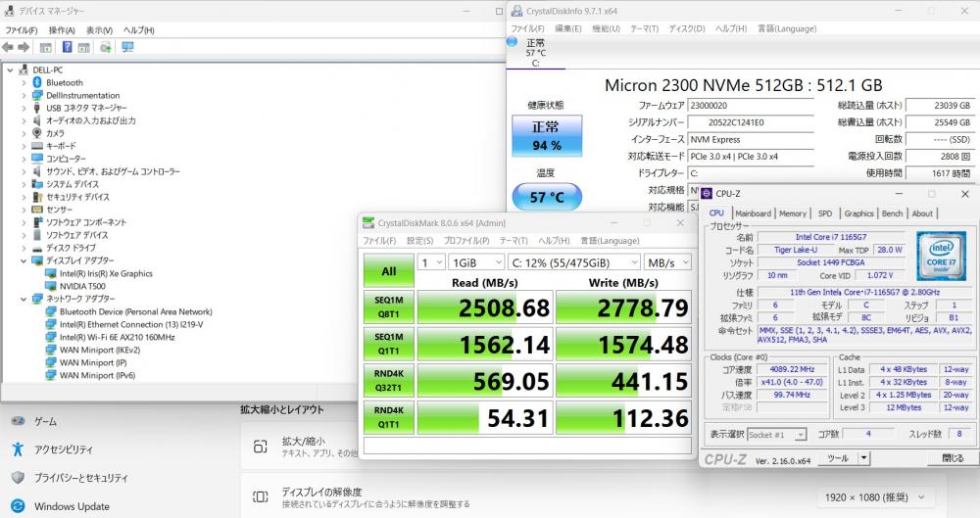Switch to the Mainboard tab in CPU-Z
The width and height of the screenshot is (980, 518).
coord(753,213)
